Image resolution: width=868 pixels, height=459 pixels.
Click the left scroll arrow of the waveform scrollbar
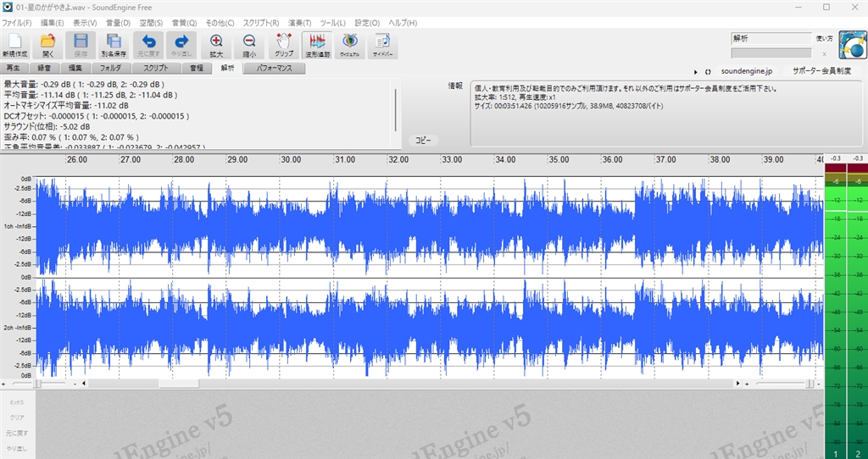[x=84, y=384]
